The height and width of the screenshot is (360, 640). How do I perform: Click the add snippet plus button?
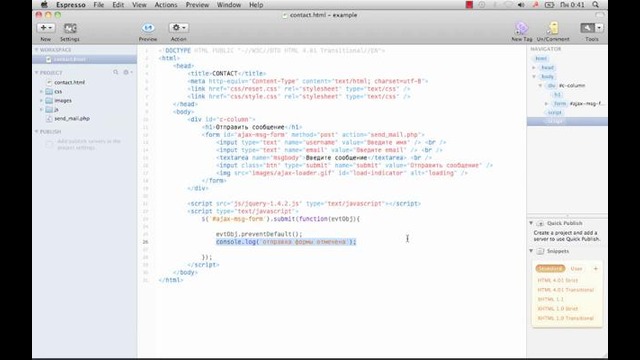[x=596, y=269]
